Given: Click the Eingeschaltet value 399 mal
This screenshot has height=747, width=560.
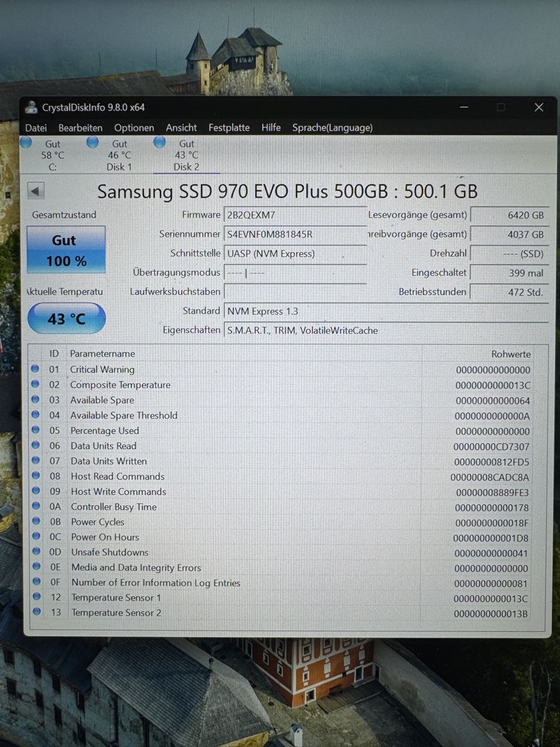Looking at the screenshot, I should coord(510,273).
